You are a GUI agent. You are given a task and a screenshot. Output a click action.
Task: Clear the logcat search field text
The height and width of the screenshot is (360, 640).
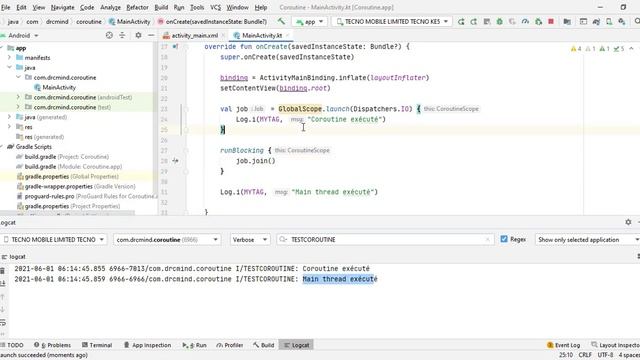[487, 240]
